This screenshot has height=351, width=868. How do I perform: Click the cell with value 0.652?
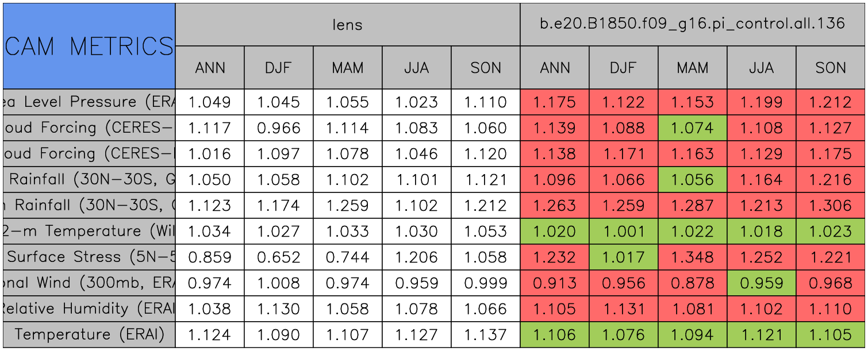pos(278,257)
